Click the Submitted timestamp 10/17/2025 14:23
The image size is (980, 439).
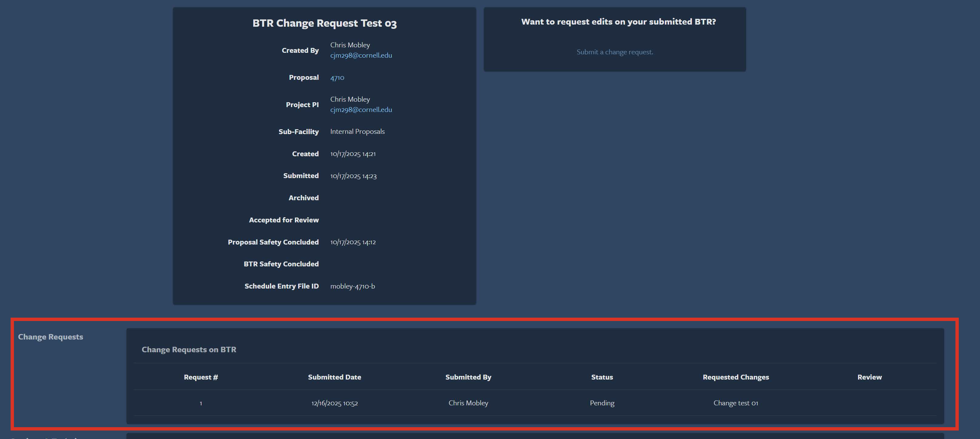(353, 176)
